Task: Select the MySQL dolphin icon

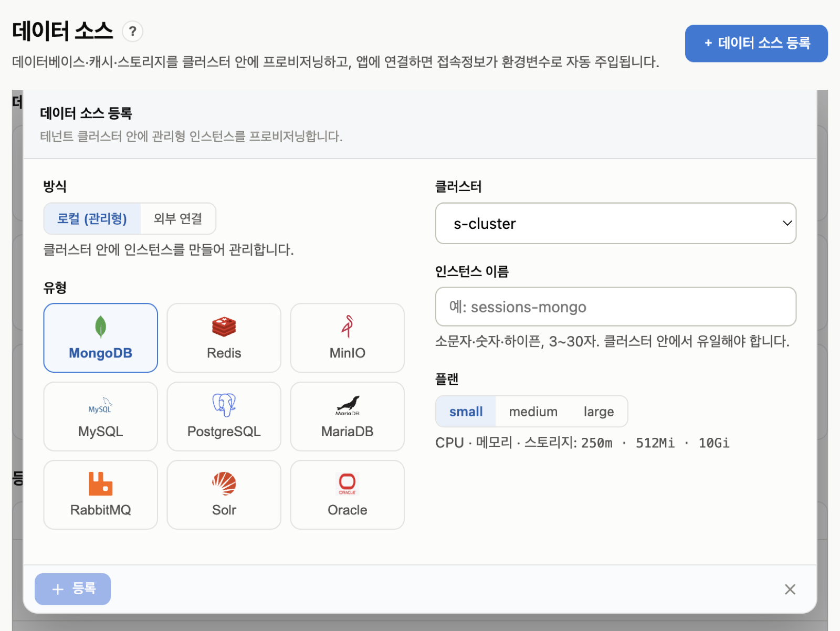Action: [100, 406]
